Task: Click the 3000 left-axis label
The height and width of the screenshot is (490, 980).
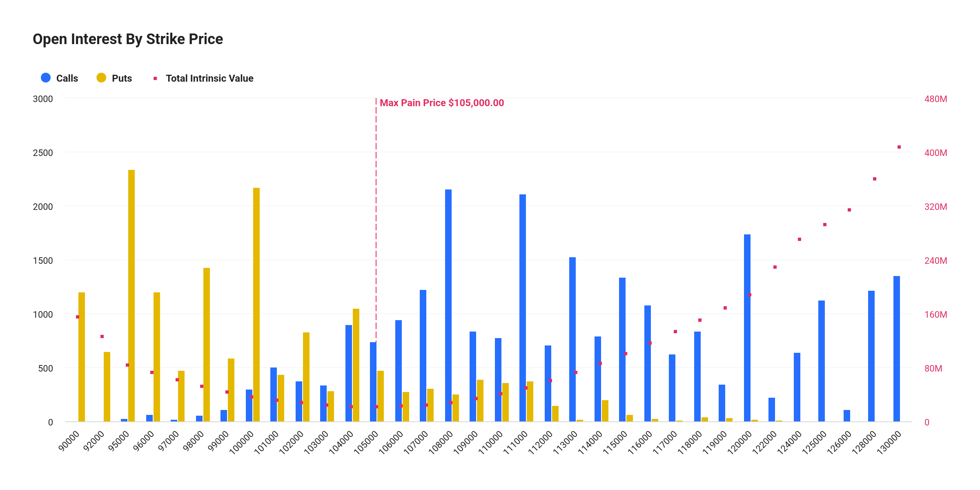Action: [x=43, y=98]
